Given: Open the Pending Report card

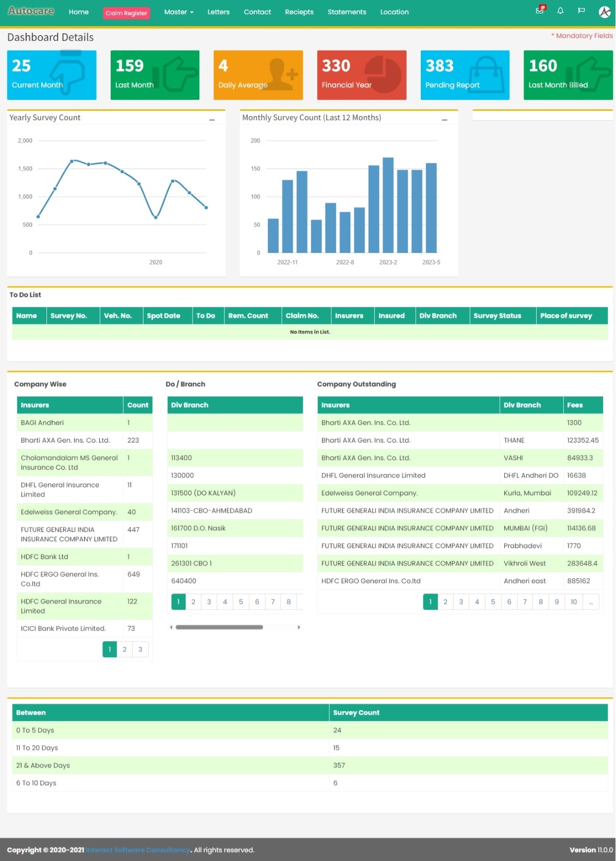Looking at the screenshot, I should 465,75.
